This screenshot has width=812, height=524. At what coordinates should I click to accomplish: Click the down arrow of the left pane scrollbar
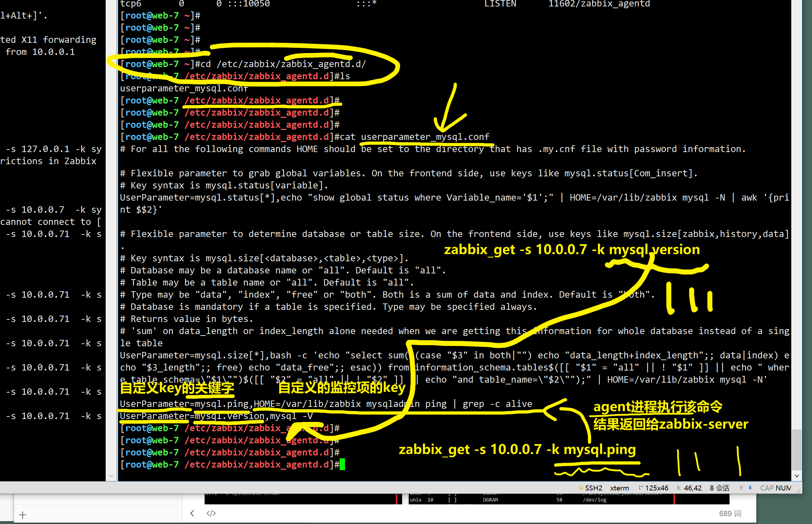click(111, 476)
